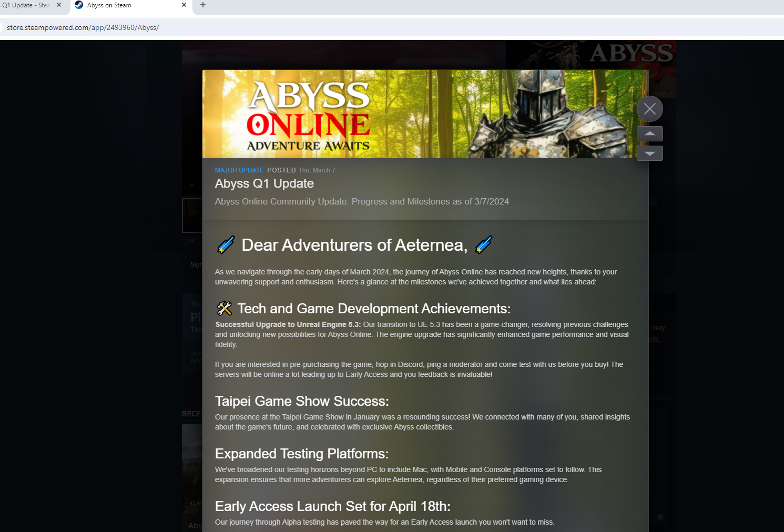Go to previous announcement with up arrow

(650, 134)
